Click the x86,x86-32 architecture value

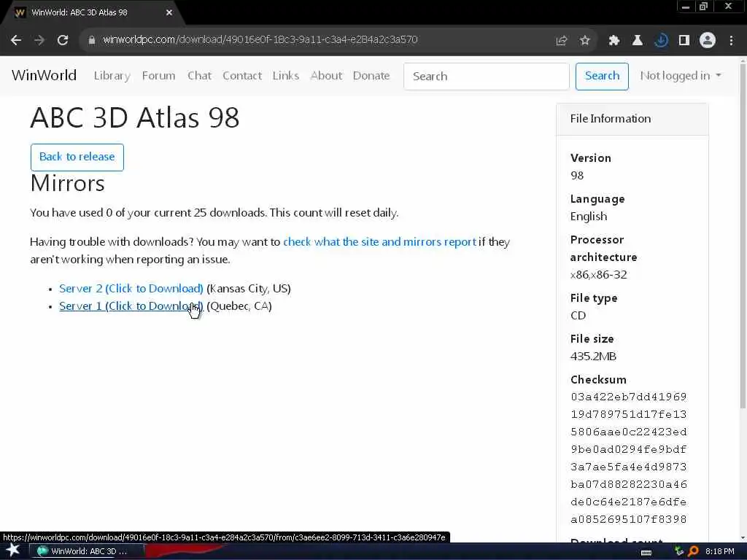598,275
